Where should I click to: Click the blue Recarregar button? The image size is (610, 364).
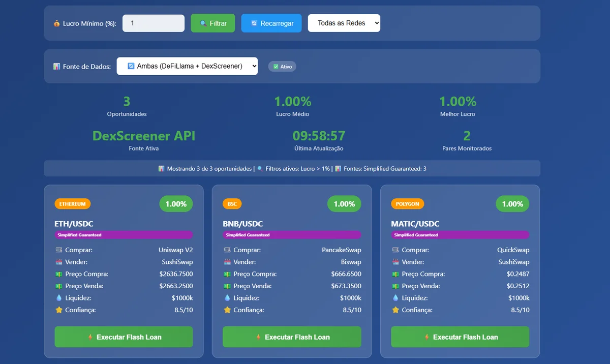pos(271,23)
